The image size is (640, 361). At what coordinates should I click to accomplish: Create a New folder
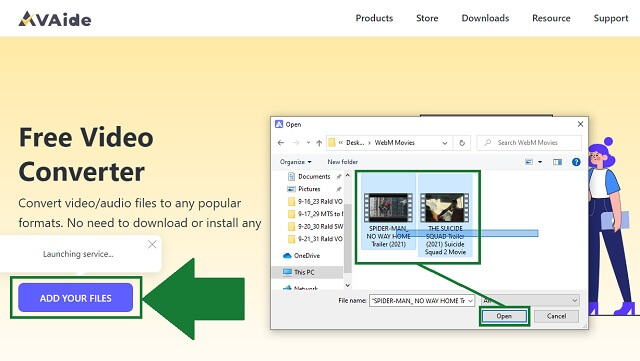(x=342, y=162)
